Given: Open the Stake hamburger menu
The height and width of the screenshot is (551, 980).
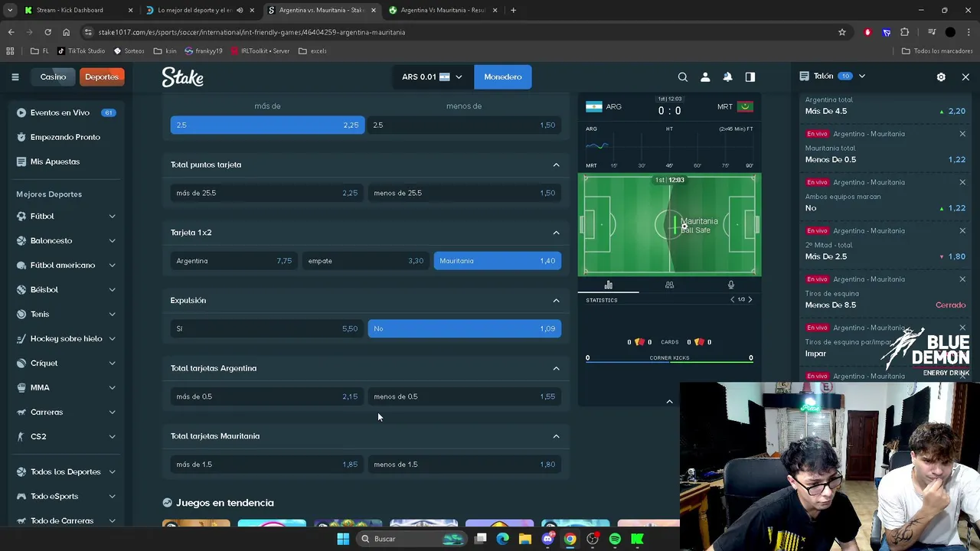Looking at the screenshot, I should (15, 77).
